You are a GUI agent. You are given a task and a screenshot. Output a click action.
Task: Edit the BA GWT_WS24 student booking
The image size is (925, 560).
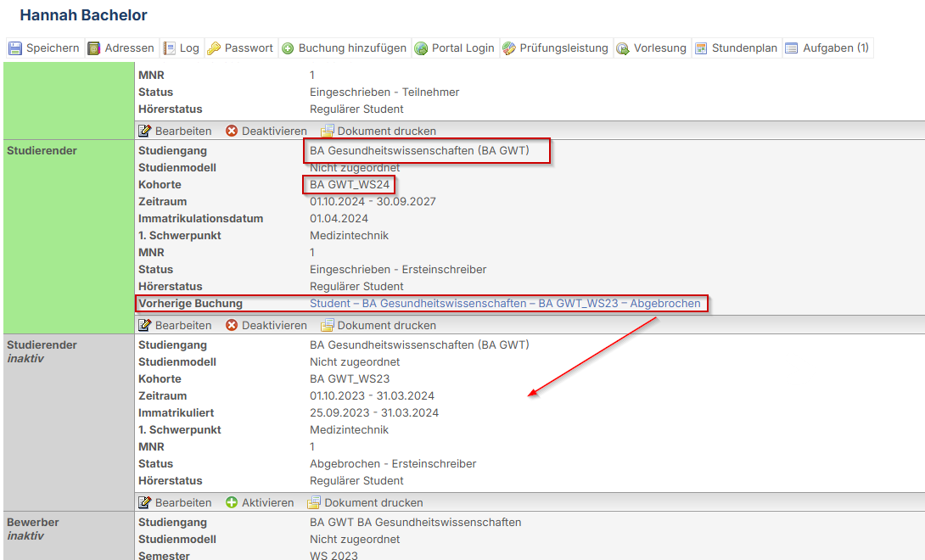click(x=175, y=326)
